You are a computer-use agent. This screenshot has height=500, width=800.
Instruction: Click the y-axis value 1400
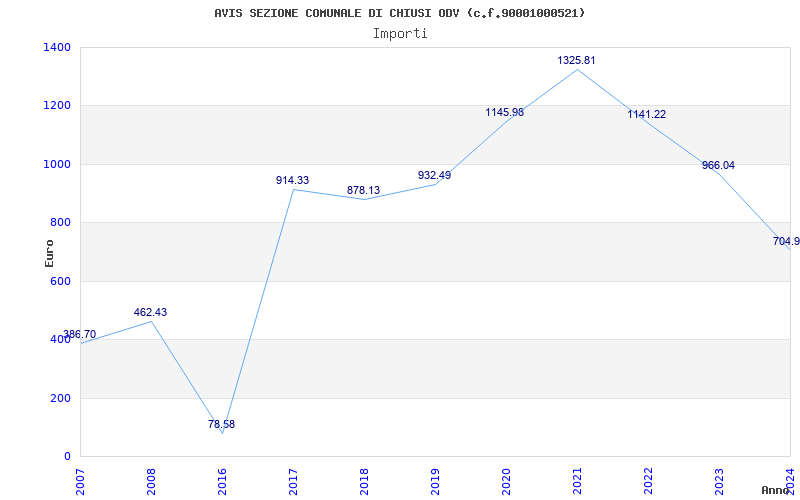[x=58, y=47]
